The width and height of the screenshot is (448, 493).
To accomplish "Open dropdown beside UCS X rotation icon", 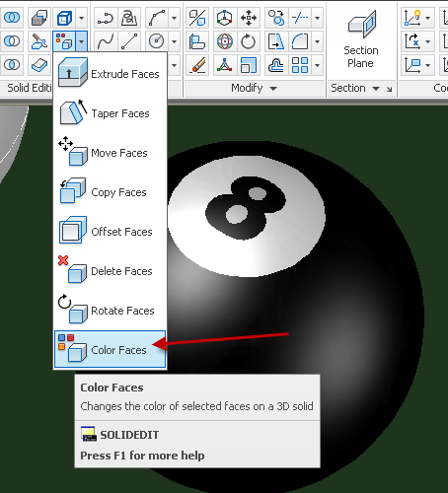I will pyautogui.click(x=428, y=41).
